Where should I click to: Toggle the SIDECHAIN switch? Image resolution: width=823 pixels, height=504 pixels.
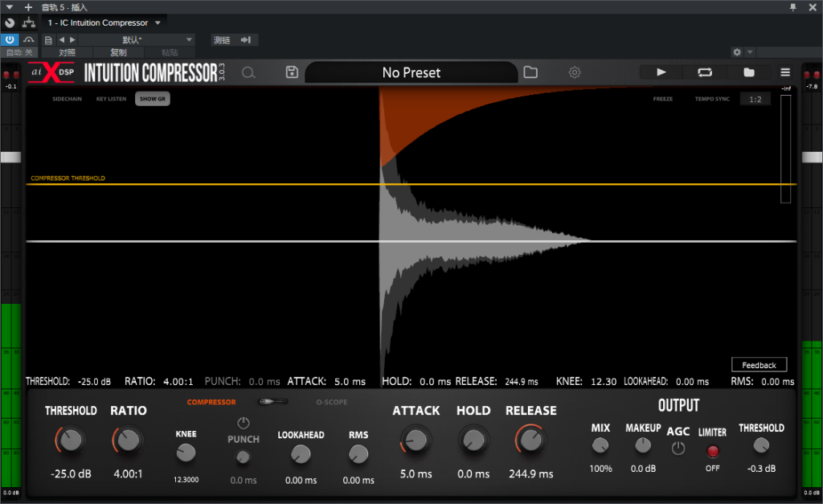point(68,99)
